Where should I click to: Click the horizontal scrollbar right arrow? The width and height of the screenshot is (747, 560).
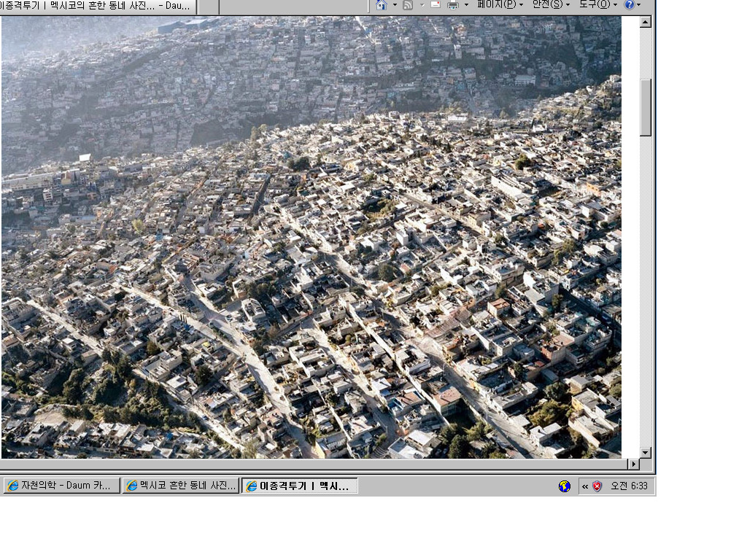click(633, 464)
